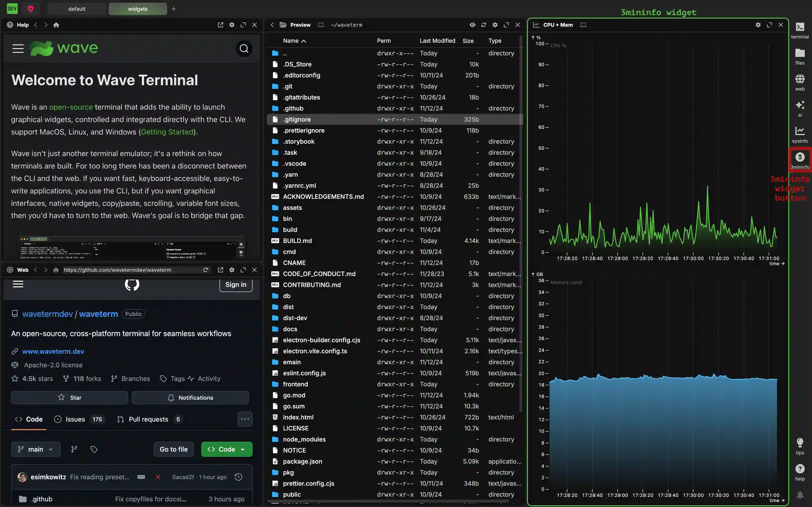The height and width of the screenshot is (507, 812).
Task: Expand the .storybook directory in file tree
Action: 299,141
